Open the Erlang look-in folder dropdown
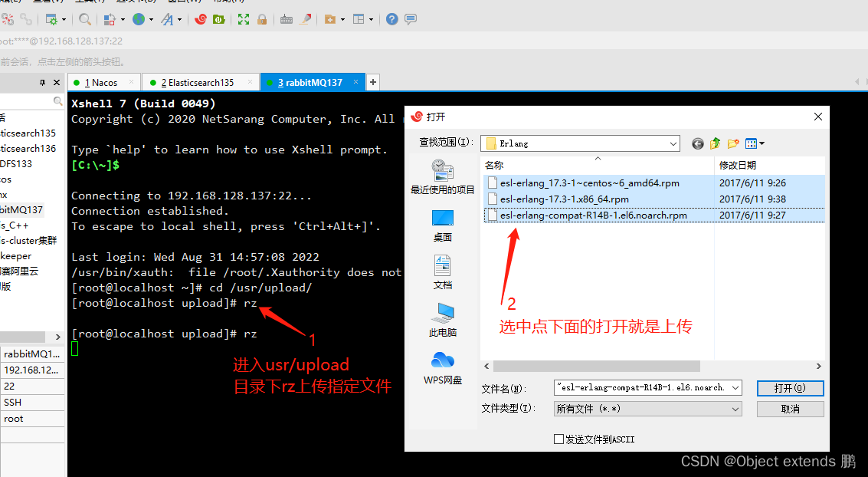 pyautogui.click(x=673, y=144)
